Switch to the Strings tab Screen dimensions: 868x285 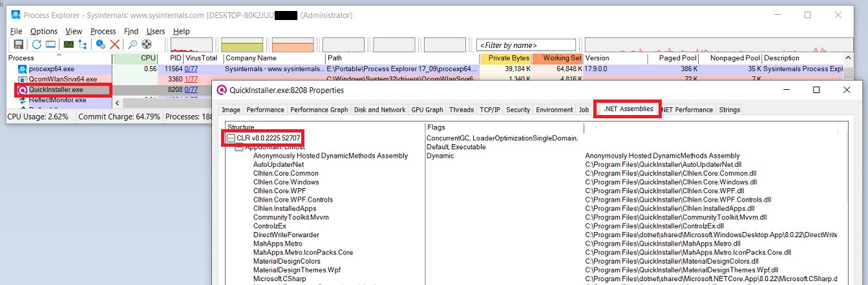point(730,110)
